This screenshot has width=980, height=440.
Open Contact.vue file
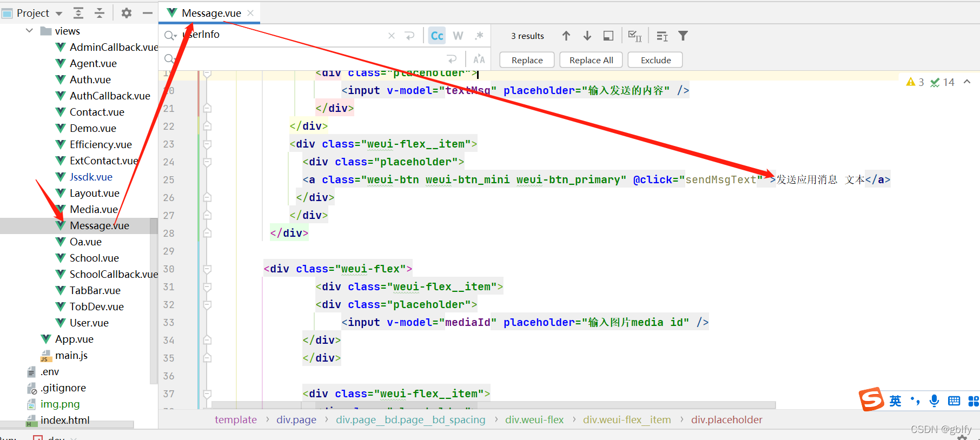coord(97,112)
